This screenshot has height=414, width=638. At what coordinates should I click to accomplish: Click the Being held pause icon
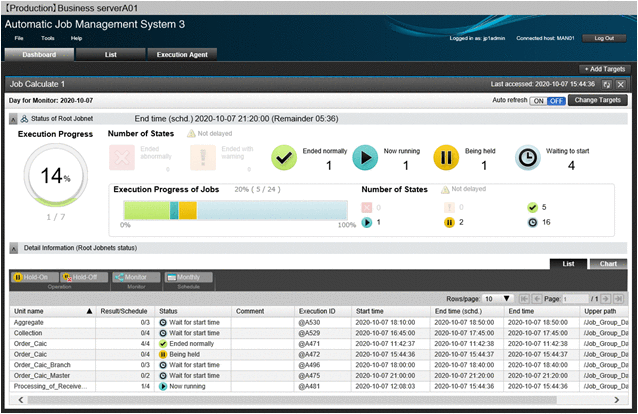[446, 157]
